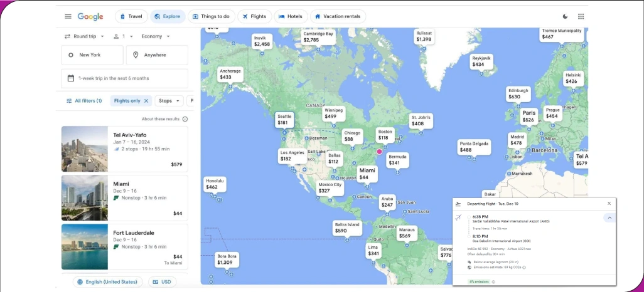644x292 pixels.
Task: Open the Round trip dropdown
Action: coord(85,36)
